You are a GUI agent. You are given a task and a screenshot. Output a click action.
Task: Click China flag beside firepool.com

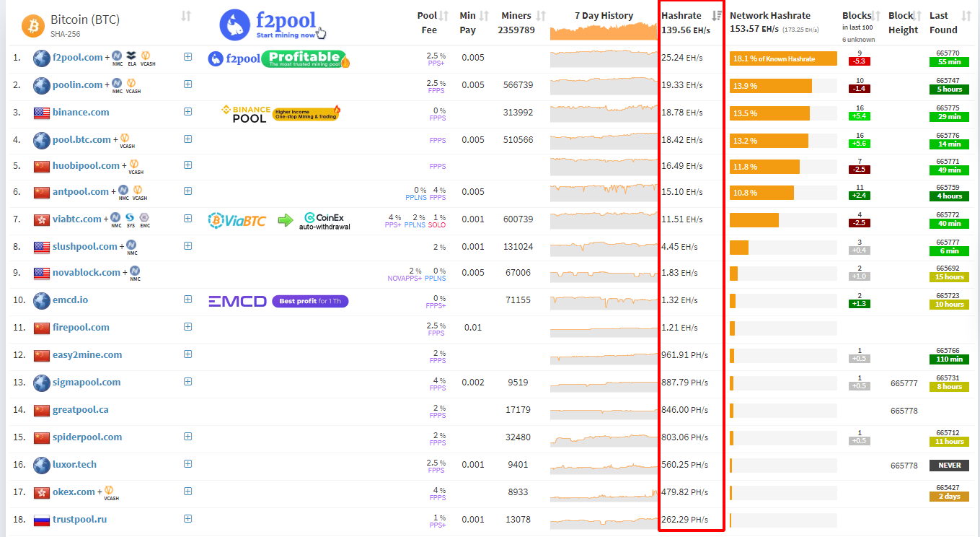pos(42,328)
